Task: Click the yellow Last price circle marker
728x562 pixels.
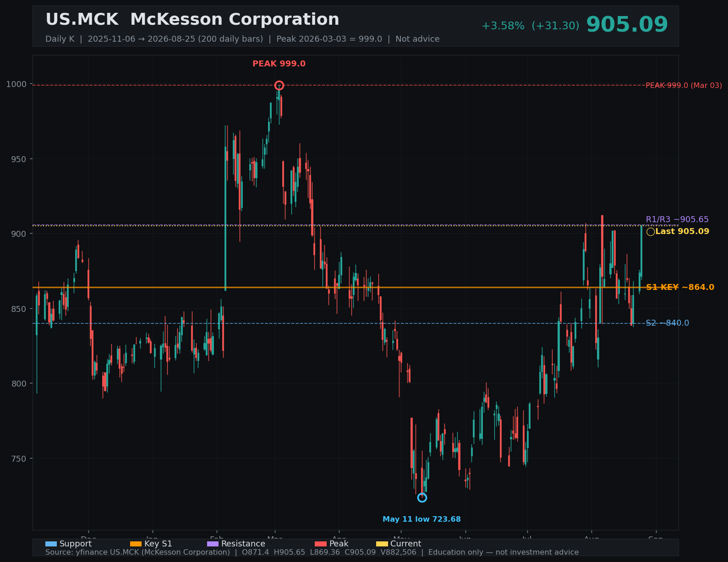Action: tap(651, 232)
